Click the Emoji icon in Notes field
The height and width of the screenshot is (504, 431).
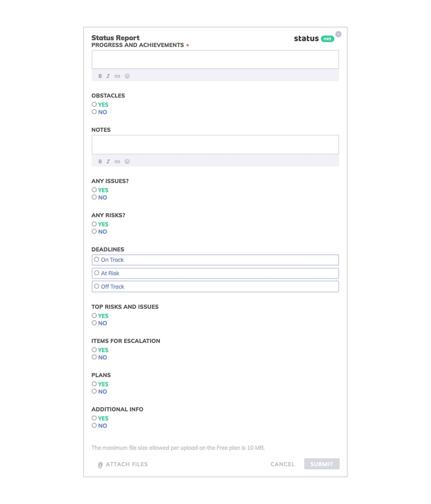(x=127, y=161)
